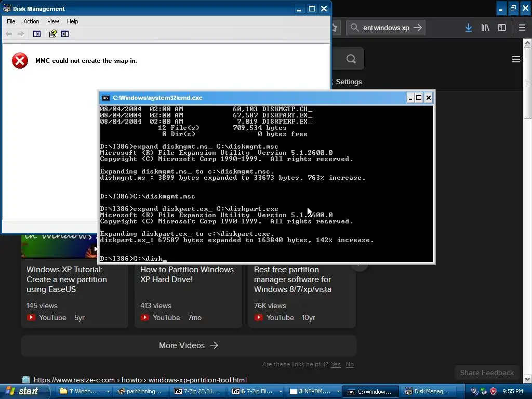Viewport: 532px width, 399px height.
Task: Switch to the 'Disk Manag...' taskbar button
Action: pos(428,391)
